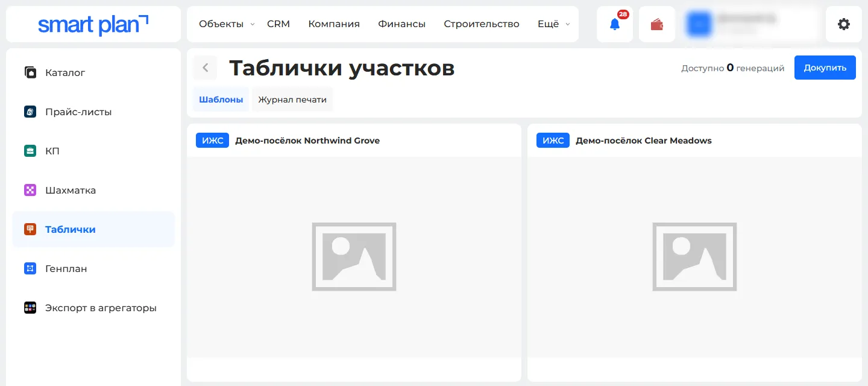
Task: Open settings gear
Action: [844, 24]
